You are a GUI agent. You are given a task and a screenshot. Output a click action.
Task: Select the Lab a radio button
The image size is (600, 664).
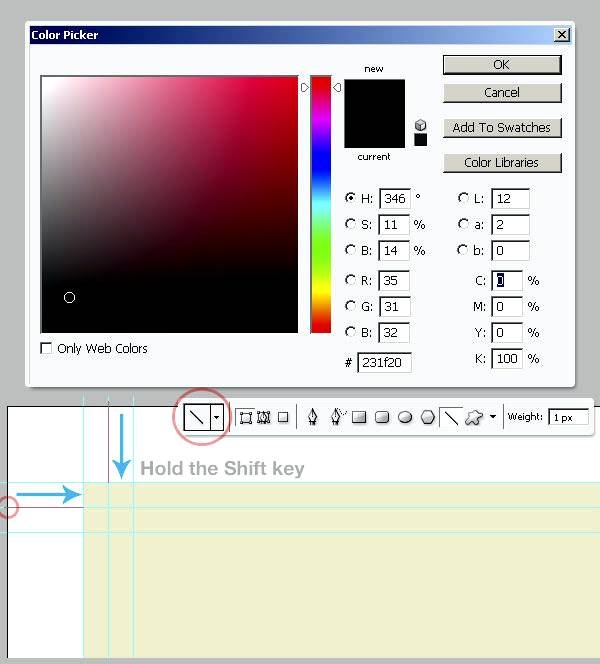tap(463, 224)
